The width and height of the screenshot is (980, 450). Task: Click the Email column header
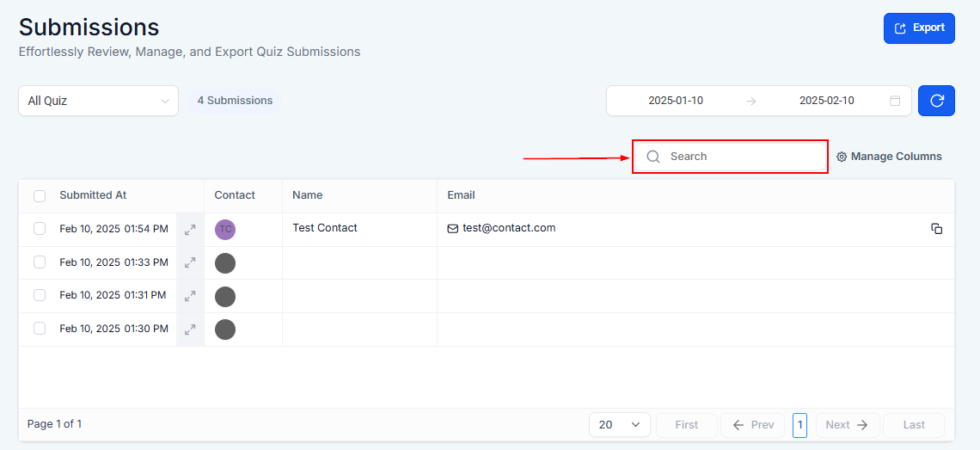462,195
